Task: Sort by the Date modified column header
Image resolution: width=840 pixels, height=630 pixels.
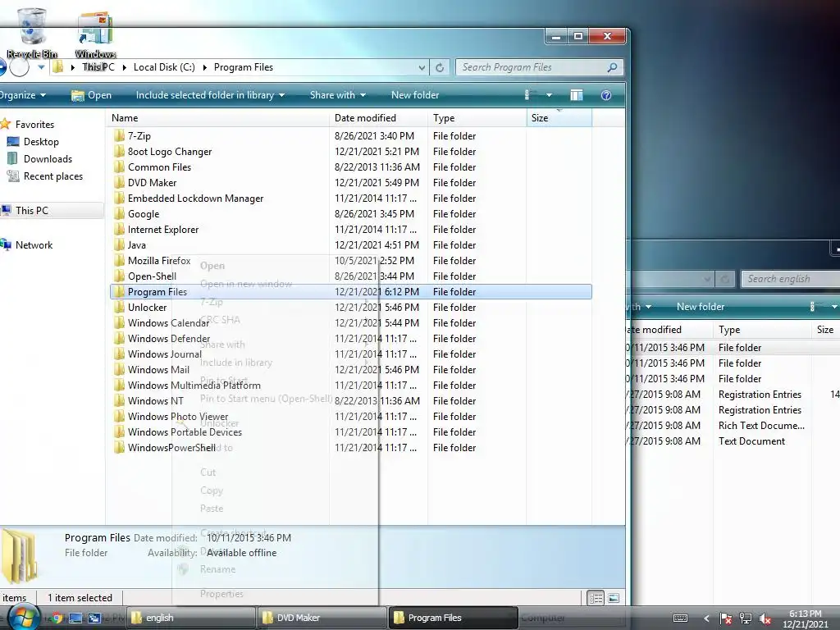Action: click(378, 118)
